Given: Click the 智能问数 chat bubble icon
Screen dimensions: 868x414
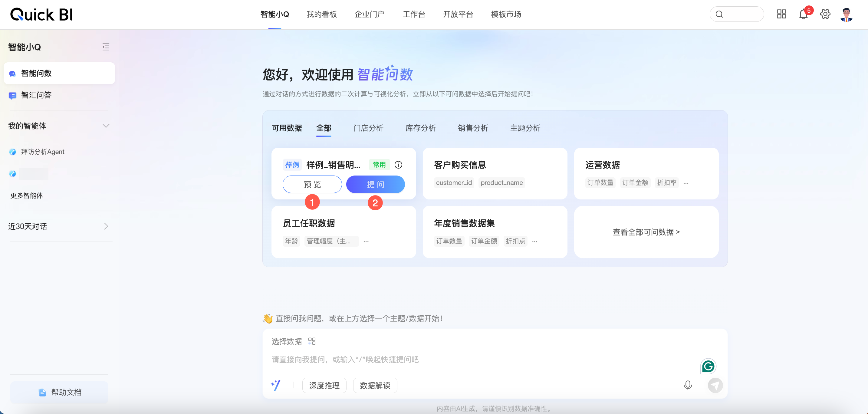Looking at the screenshot, I should [12, 74].
